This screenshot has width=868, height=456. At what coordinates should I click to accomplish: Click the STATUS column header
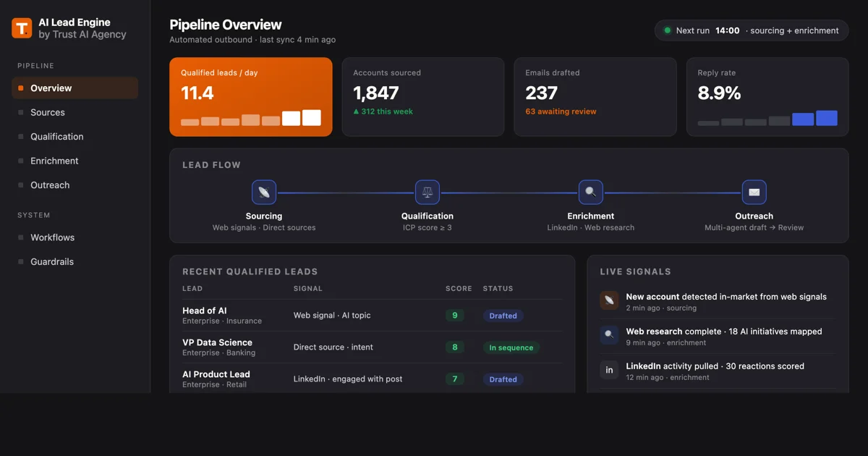498,289
